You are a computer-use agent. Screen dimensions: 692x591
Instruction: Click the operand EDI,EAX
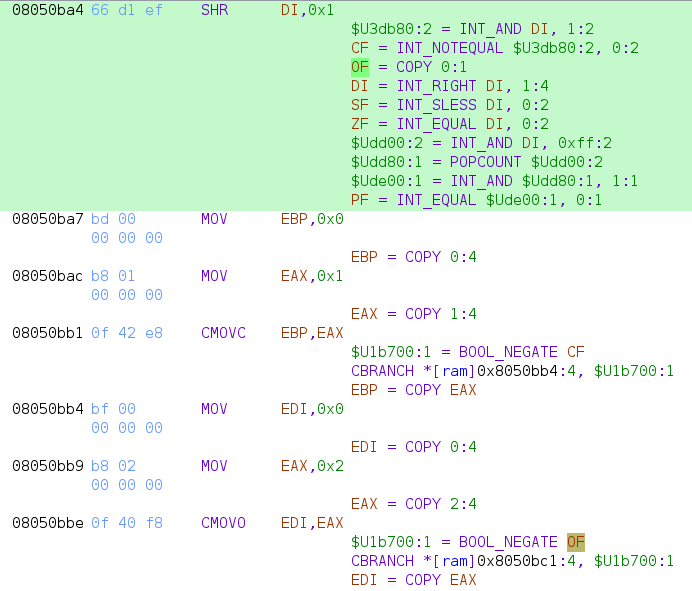click(312, 523)
